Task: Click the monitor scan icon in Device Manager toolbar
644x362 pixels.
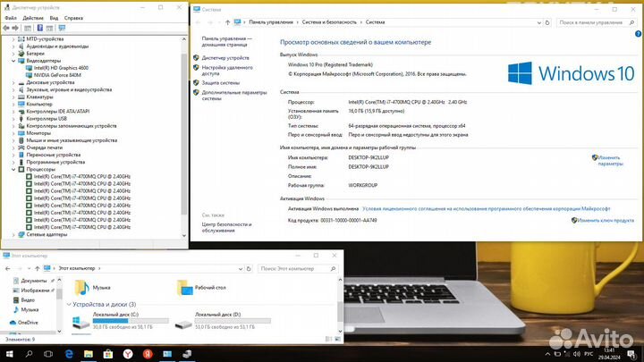Action: coord(62,28)
